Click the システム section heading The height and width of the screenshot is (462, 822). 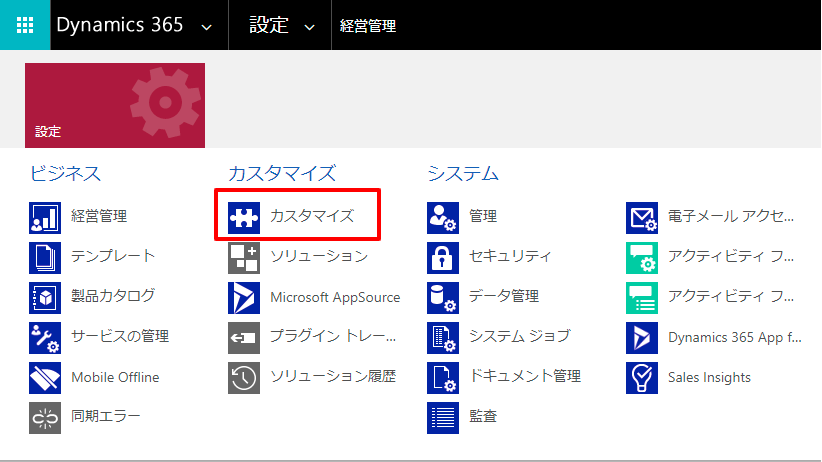point(463,174)
